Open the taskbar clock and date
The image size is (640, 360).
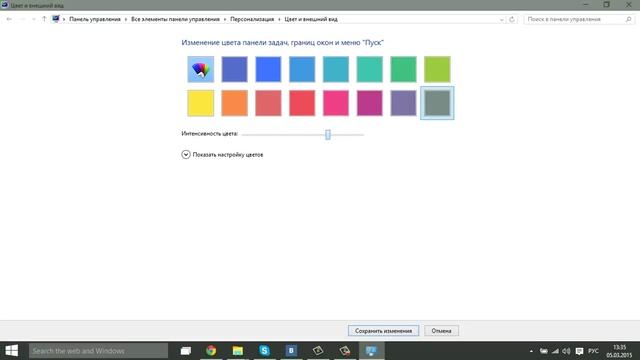pyautogui.click(x=619, y=351)
